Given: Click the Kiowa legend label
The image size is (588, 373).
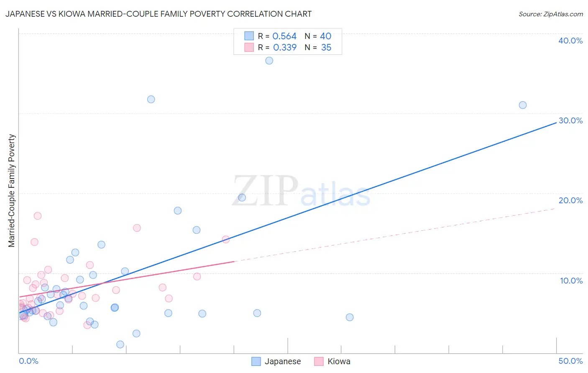Looking at the screenshot, I should [339, 361].
